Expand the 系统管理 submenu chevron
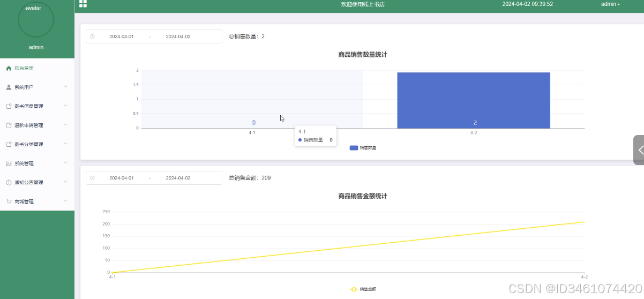Screen dimensions: 644x299 tap(65, 163)
